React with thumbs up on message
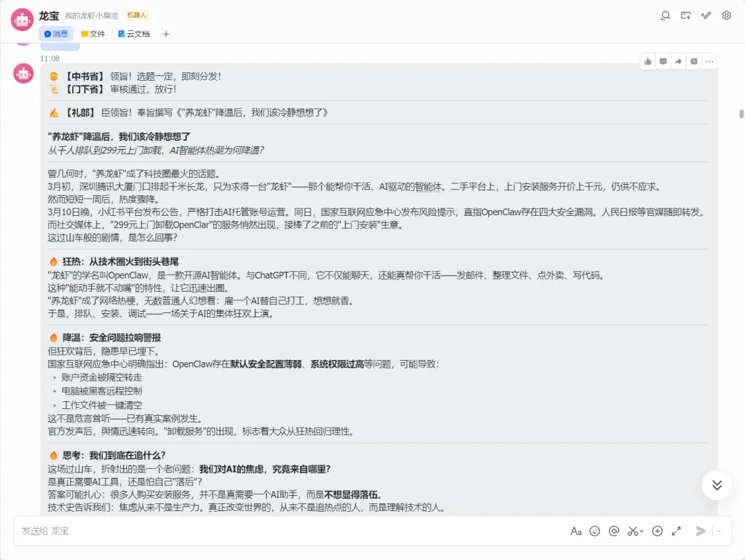The width and height of the screenshot is (745, 560). tap(648, 61)
